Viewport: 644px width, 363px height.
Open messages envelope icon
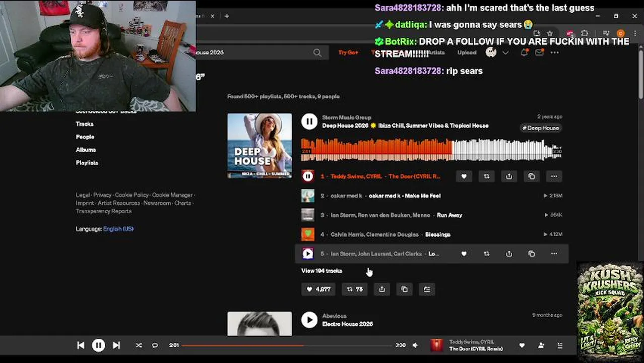click(539, 52)
